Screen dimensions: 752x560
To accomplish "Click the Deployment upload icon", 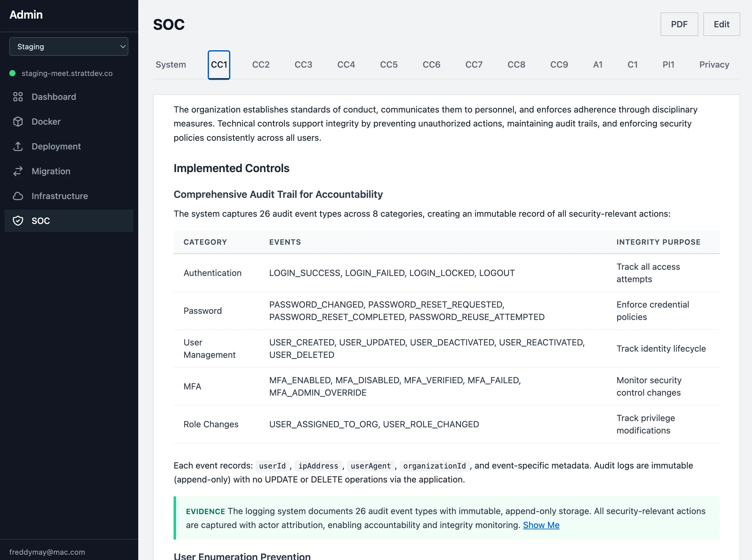I will pyautogui.click(x=18, y=146).
